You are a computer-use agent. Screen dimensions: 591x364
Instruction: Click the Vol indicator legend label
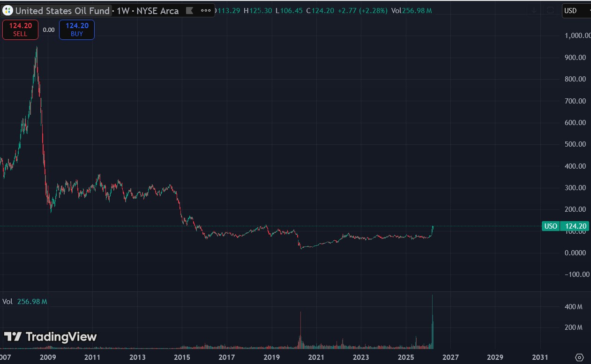[7, 302]
